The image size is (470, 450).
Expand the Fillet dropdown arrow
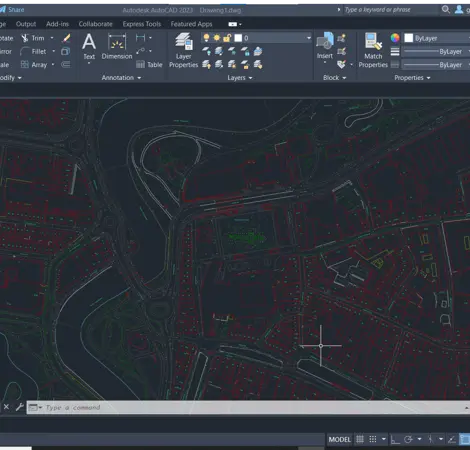pos(53,51)
